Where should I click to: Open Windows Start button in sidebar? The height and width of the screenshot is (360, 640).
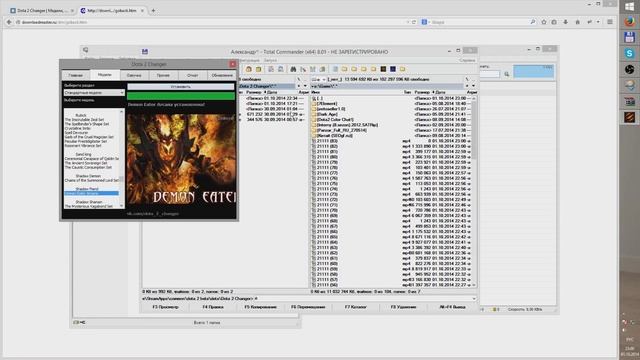(629, 7)
